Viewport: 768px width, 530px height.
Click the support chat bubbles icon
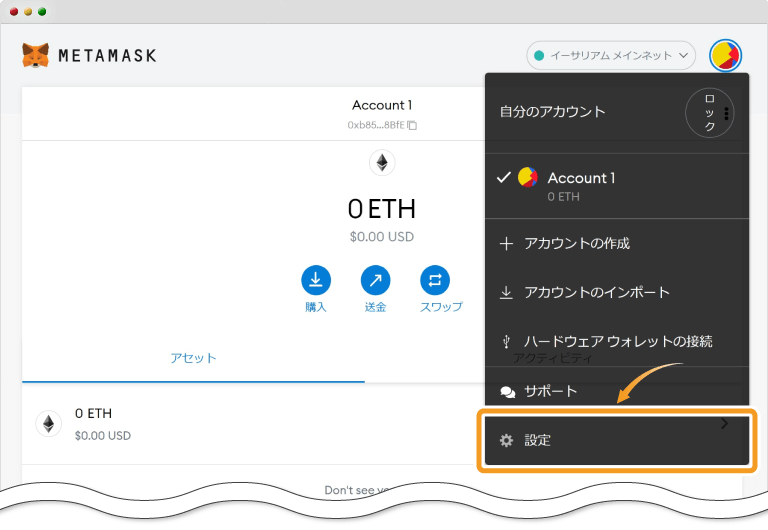click(507, 392)
